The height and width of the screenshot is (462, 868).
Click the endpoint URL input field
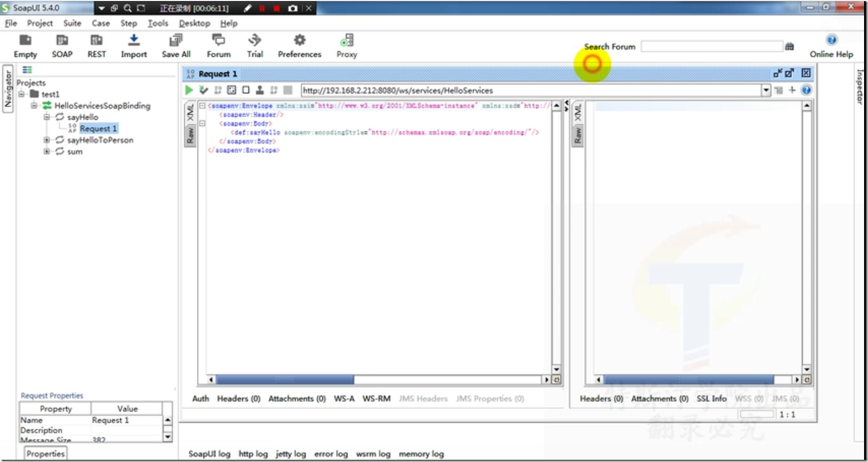(x=531, y=90)
